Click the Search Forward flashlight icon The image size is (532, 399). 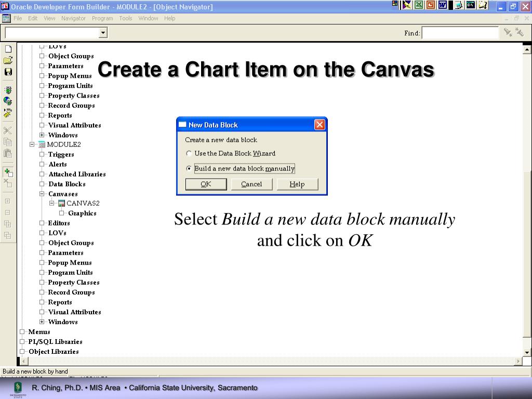tap(508, 33)
